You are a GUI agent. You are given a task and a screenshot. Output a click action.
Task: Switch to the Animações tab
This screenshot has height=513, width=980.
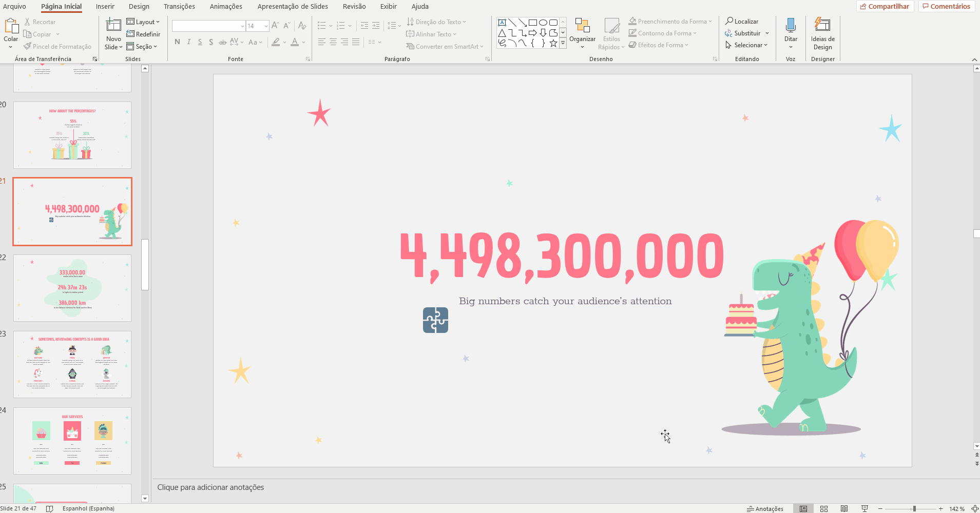coord(226,6)
